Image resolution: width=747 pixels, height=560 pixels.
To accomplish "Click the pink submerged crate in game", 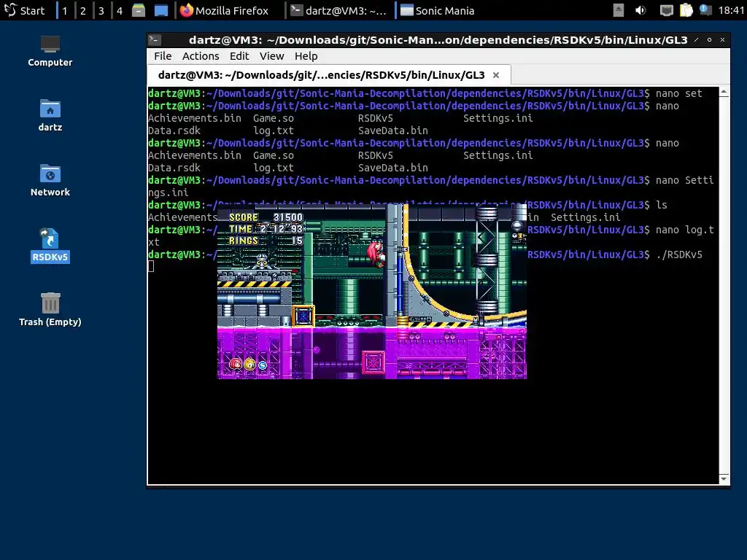I will [x=373, y=363].
